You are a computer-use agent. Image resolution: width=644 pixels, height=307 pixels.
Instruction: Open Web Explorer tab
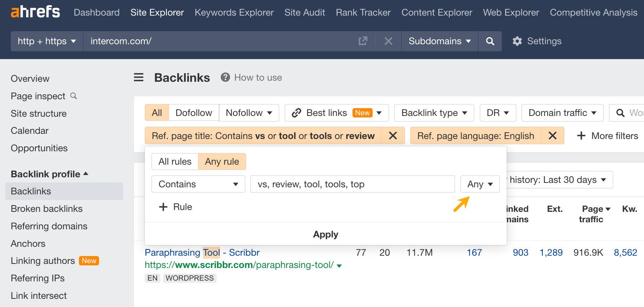tap(511, 12)
